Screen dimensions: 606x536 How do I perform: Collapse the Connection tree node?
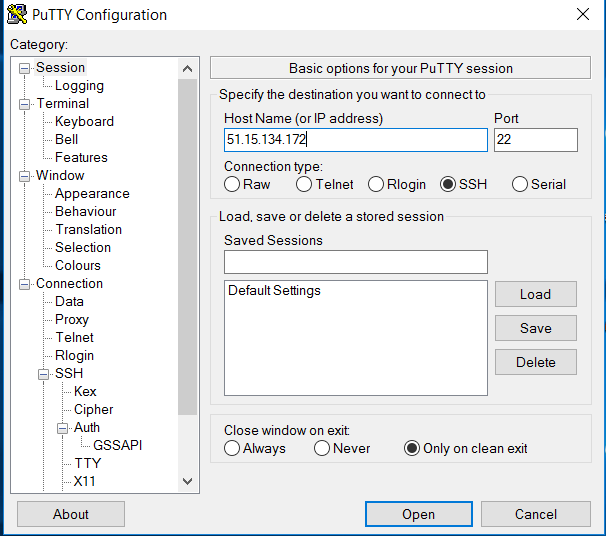[x=24, y=284]
